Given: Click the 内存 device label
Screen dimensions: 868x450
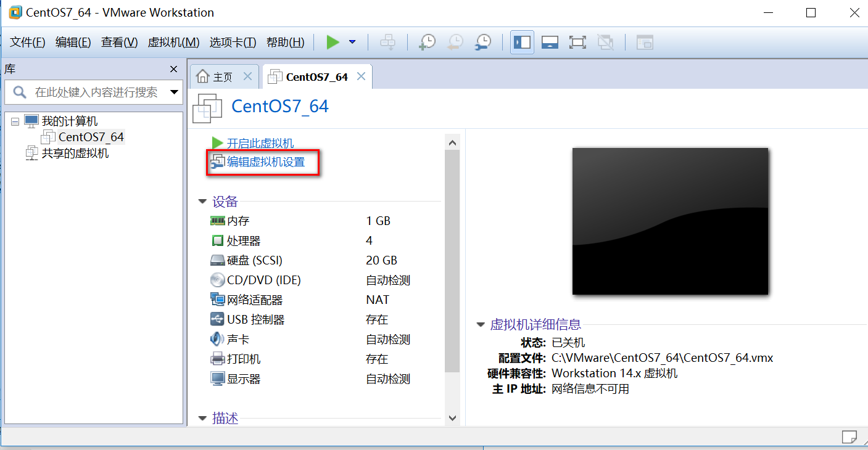Looking at the screenshot, I should (238, 221).
